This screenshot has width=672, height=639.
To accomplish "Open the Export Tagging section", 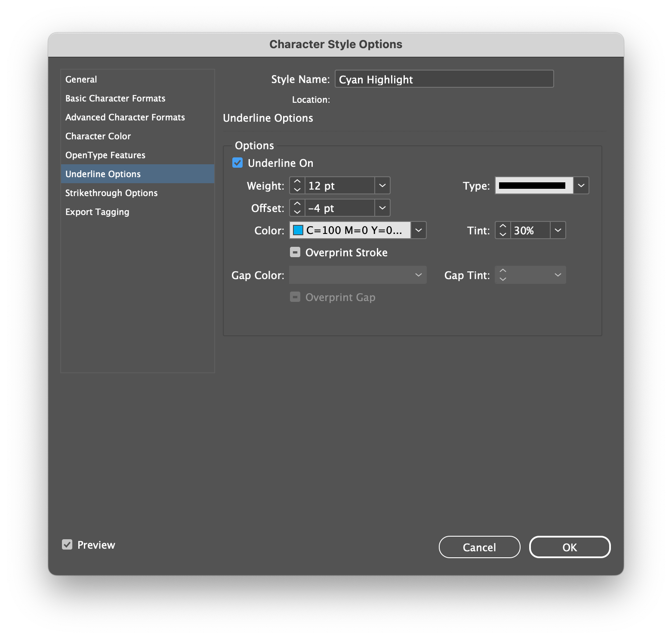I will coord(97,212).
